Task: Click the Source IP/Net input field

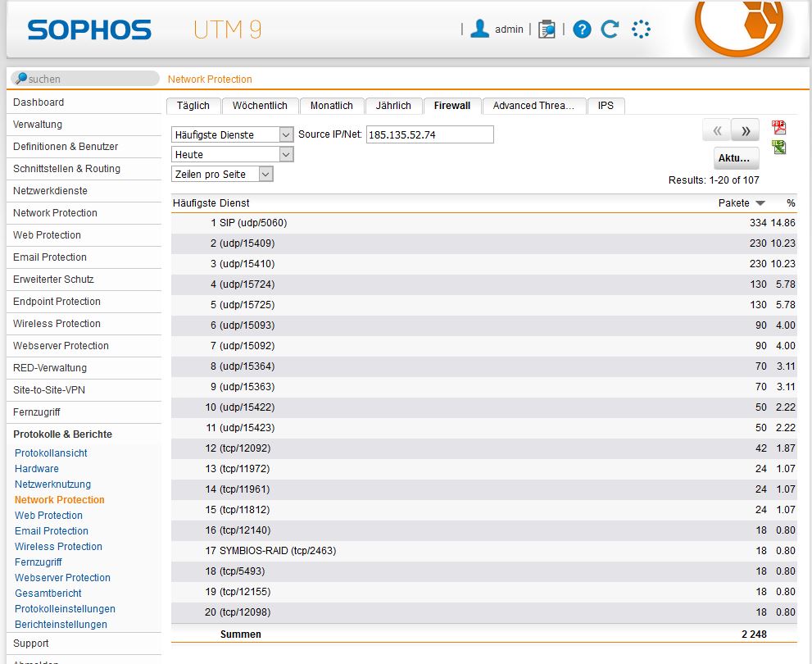Action: (x=429, y=134)
